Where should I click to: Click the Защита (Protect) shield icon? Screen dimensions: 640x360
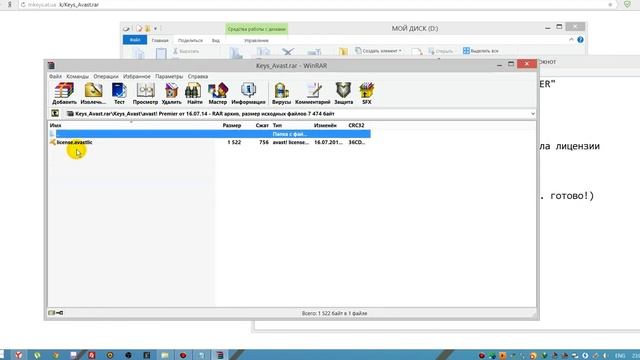point(343,93)
